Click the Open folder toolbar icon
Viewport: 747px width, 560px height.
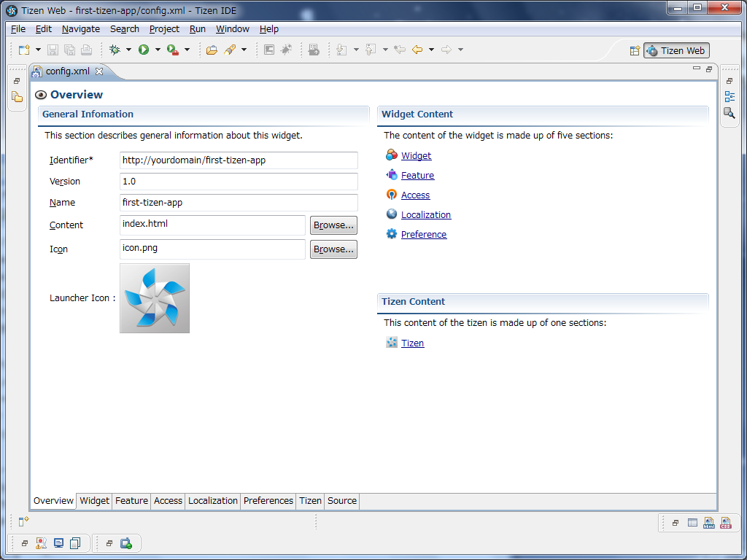click(x=212, y=50)
